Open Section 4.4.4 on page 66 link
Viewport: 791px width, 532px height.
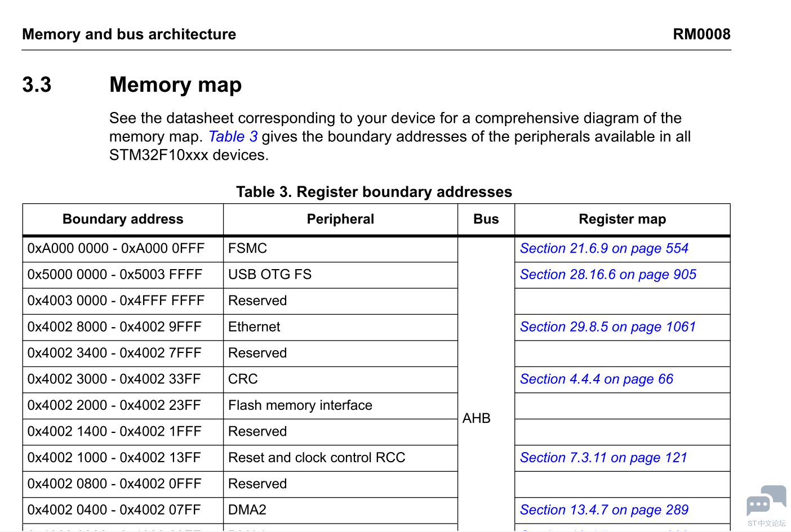[596, 379]
